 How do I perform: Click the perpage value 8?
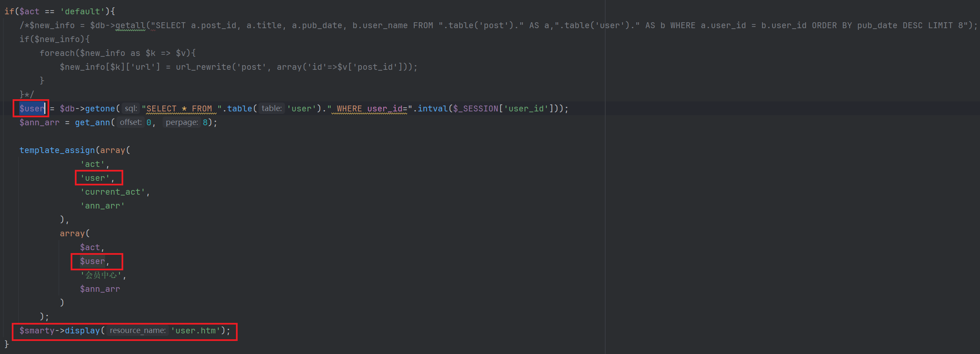point(205,122)
